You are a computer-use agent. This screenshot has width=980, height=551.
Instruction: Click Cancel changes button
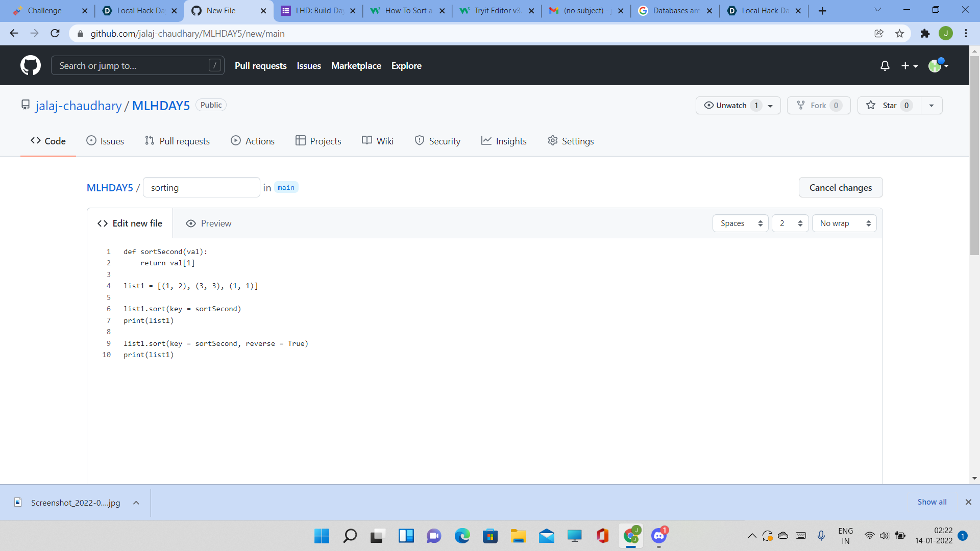point(840,188)
